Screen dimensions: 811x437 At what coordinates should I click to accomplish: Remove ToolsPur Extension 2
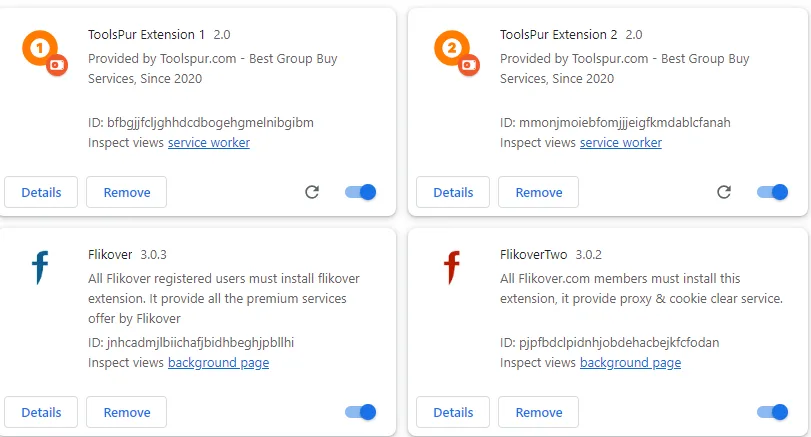[538, 192]
